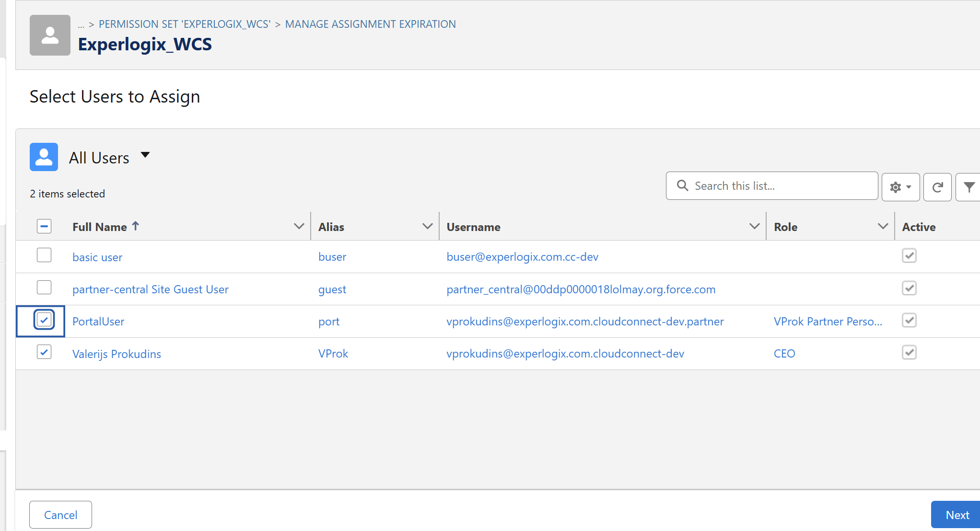Open the All Users list view dropdown
Image resolution: width=980 pixels, height=531 pixels.
(x=145, y=155)
